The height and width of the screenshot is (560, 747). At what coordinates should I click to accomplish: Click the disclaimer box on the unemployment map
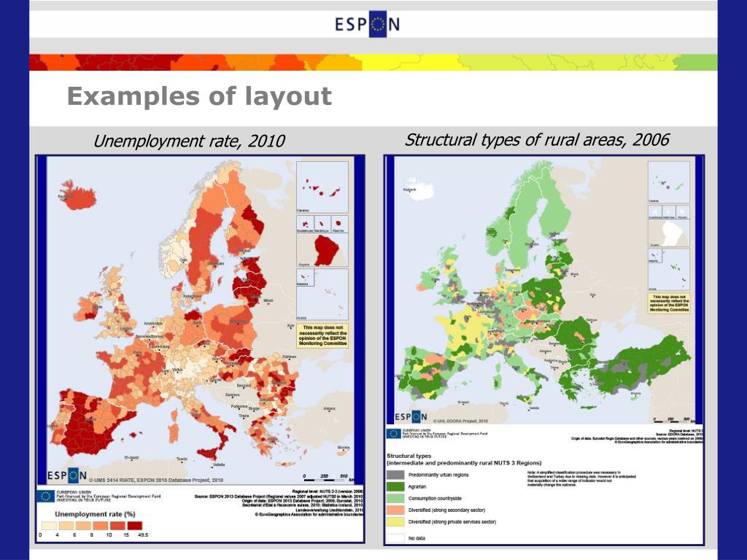[322, 335]
